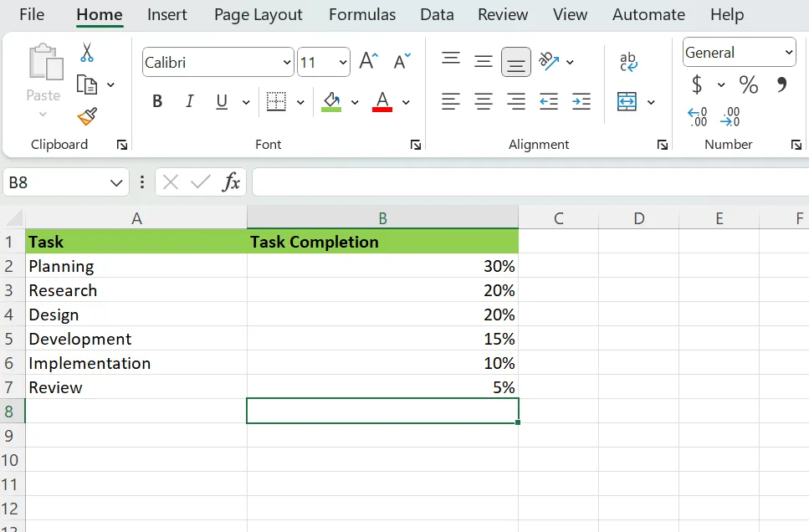Switch to Page Layout tab
The image size is (809, 532).
pos(258,14)
